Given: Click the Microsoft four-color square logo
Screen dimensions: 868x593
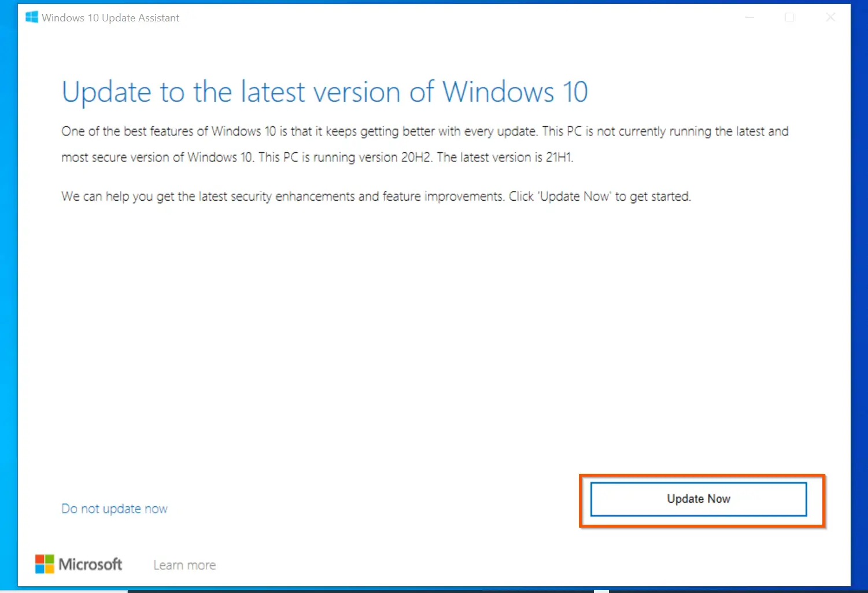Looking at the screenshot, I should (45, 564).
